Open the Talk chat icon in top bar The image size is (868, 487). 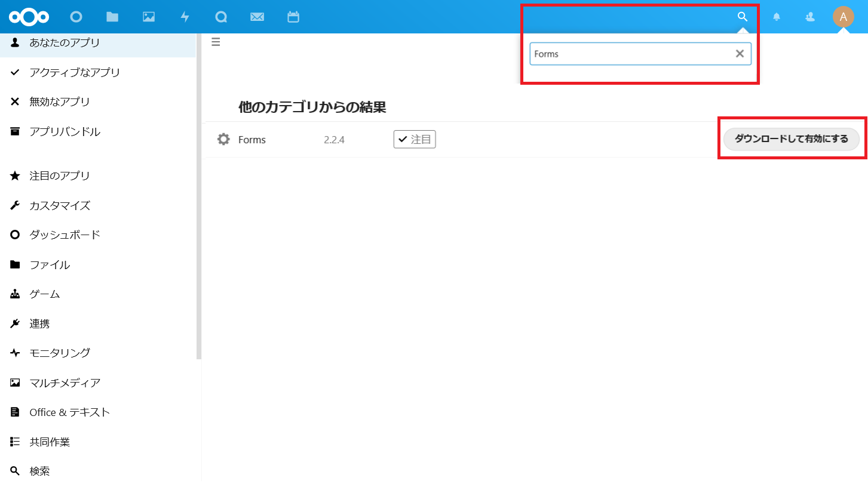click(221, 17)
